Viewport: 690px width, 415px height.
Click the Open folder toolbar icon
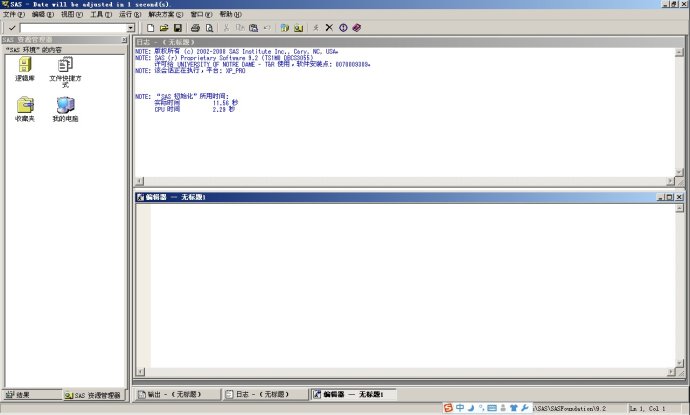tap(164, 28)
